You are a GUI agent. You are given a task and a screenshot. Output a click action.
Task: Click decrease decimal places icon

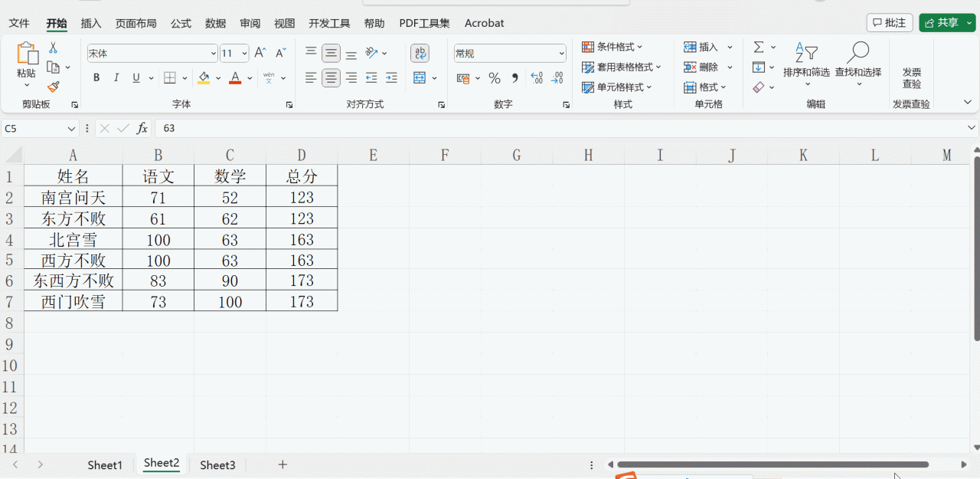click(x=557, y=78)
